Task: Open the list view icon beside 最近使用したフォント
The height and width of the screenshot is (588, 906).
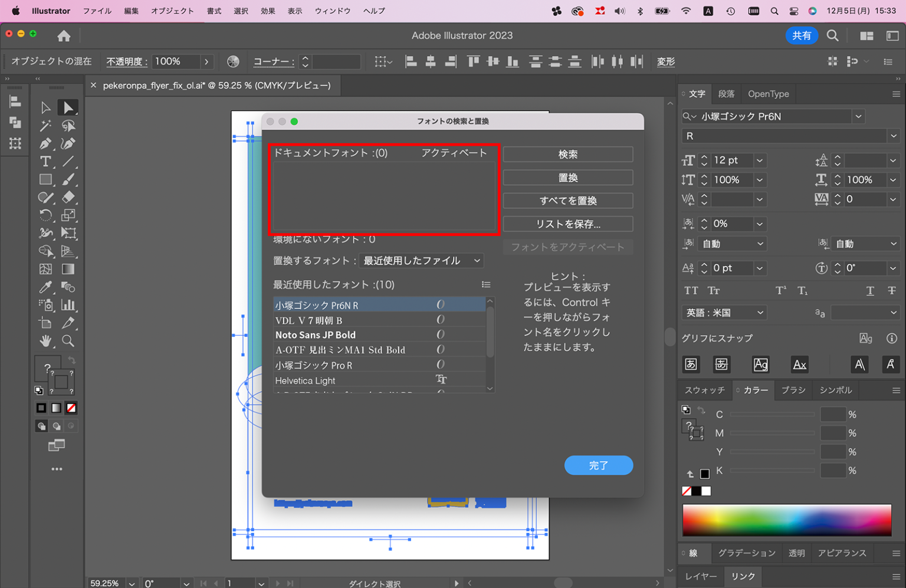Action: point(486,284)
